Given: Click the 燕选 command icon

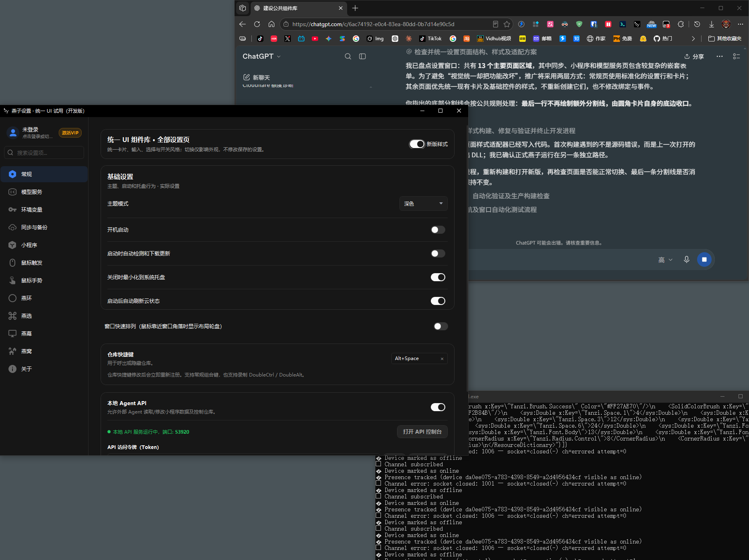Looking at the screenshot, I should click(x=12, y=316).
